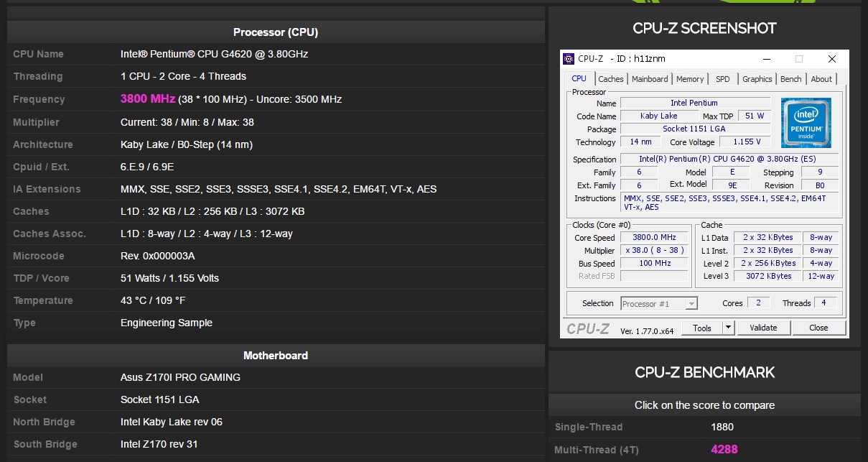Click the Core Speed field 3800.0 MHz
The height and width of the screenshot is (462, 868).
[x=654, y=237]
